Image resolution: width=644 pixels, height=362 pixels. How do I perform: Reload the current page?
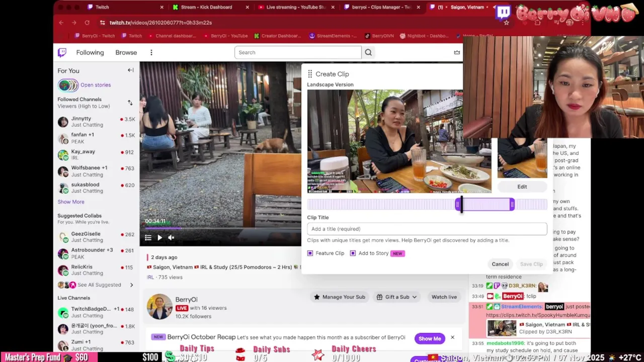coord(87,23)
